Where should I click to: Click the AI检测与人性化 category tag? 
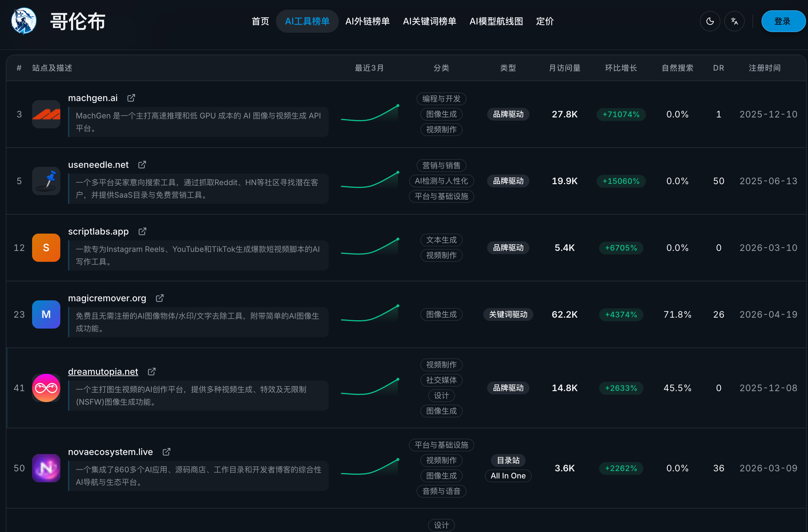[x=441, y=181]
